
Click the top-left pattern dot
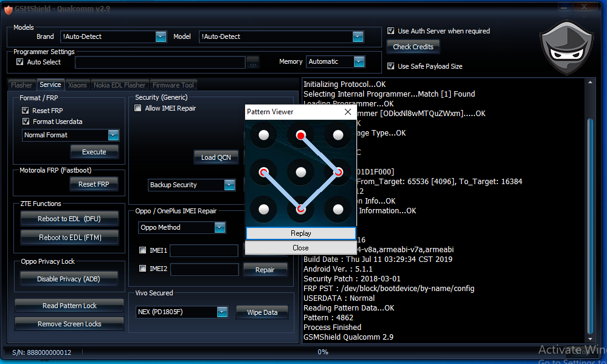coord(263,135)
